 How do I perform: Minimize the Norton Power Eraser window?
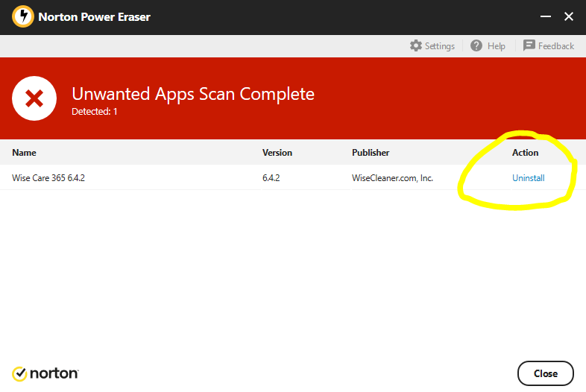pyautogui.click(x=546, y=16)
